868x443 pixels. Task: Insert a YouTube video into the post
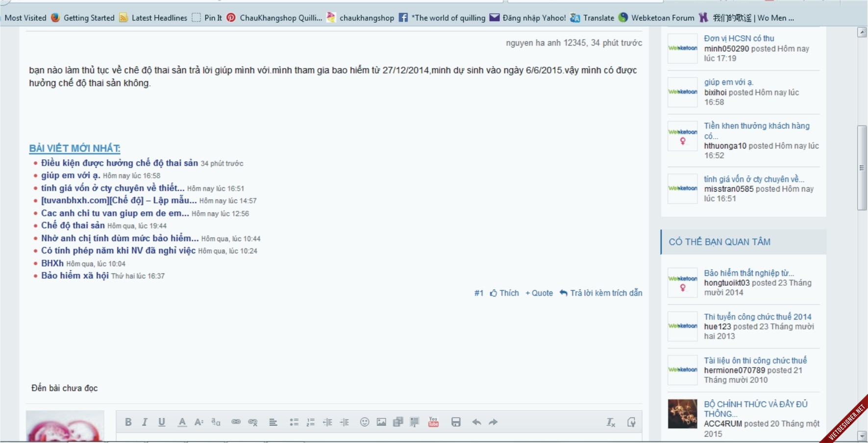(433, 421)
